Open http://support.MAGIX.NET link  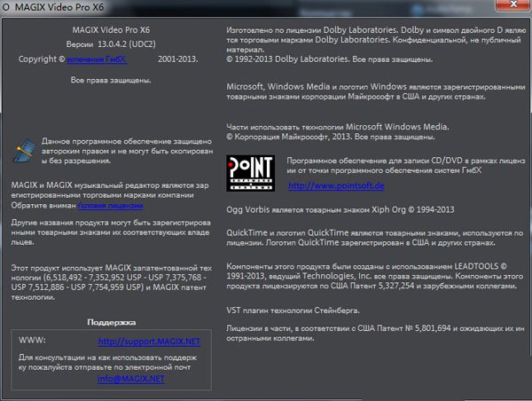tap(150, 342)
